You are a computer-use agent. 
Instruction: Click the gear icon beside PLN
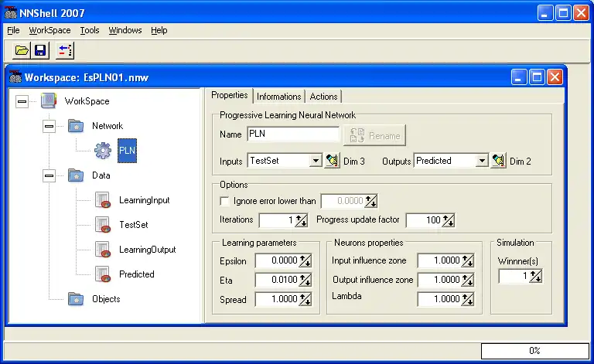click(103, 151)
